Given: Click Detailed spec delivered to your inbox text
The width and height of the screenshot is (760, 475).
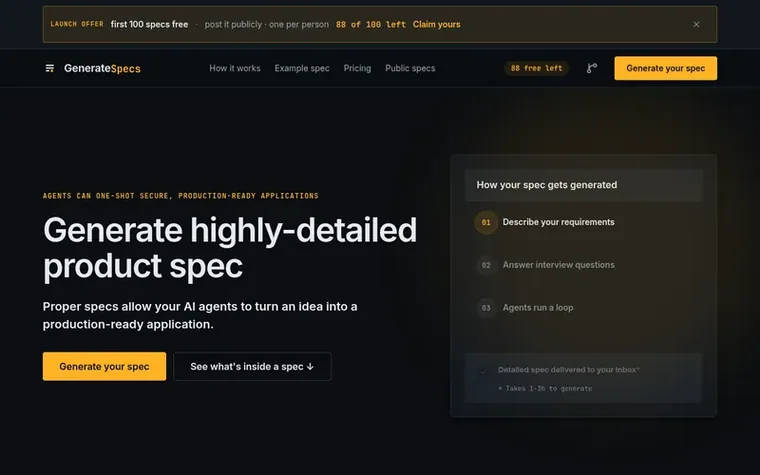Looking at the screenshot, I should coord(569,370).
